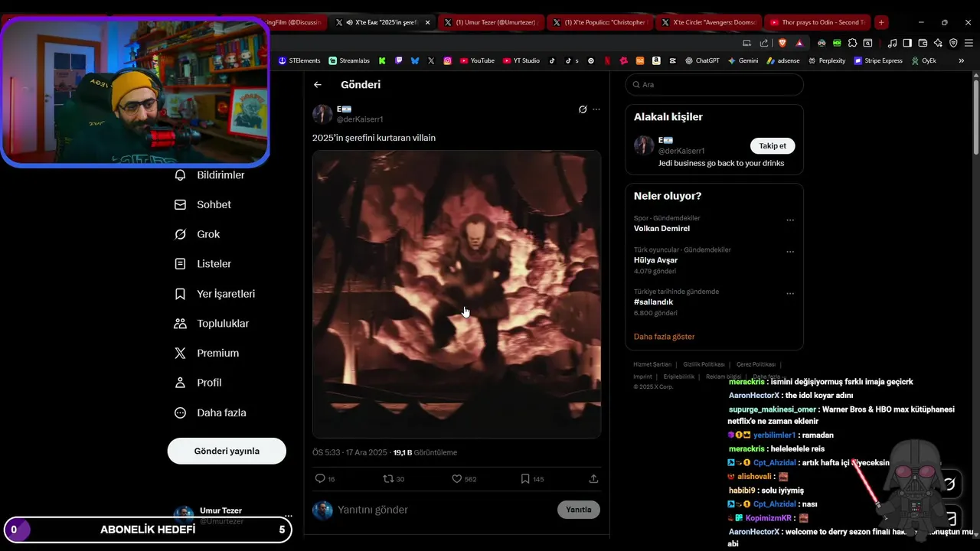Click the Brave Shields lion icon
This screenshot has width=980, height=551.
click(782, 43)
